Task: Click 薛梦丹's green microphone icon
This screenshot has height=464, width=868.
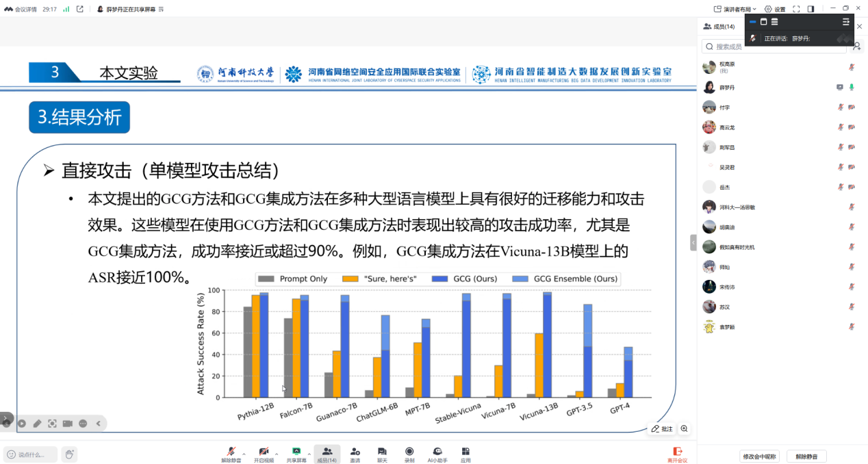Action: 852,87
